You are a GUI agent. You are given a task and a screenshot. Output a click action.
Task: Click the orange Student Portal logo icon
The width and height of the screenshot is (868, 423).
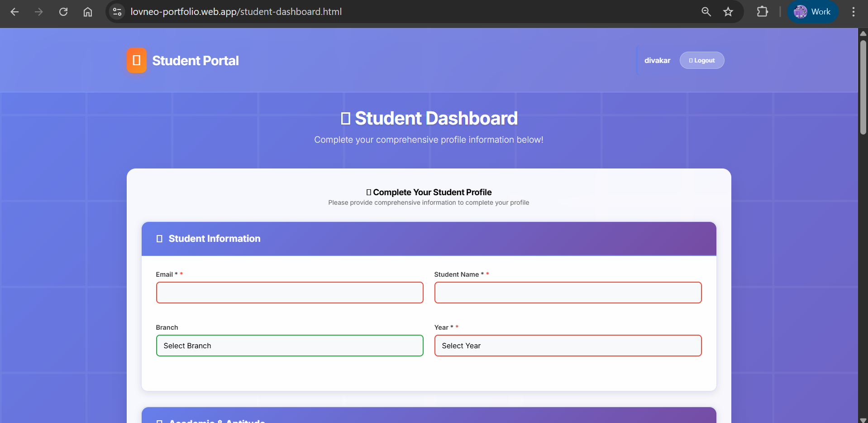tap(136, 60)
